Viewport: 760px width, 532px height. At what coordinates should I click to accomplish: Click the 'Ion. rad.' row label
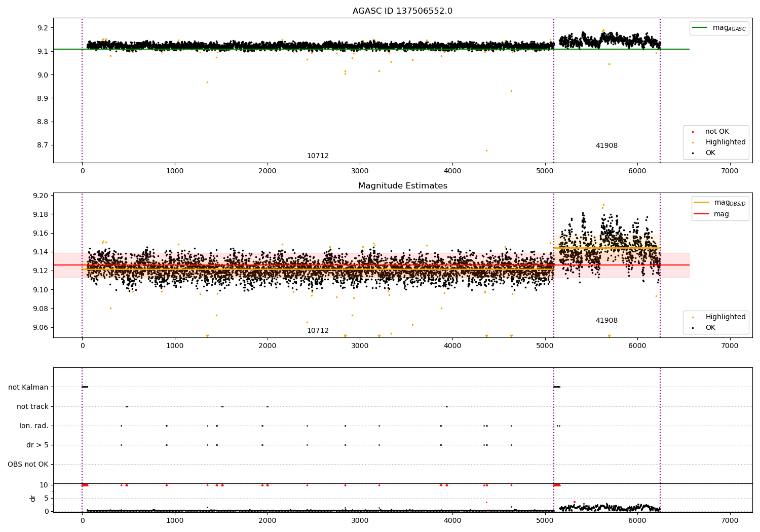click(x=34, y=426)
